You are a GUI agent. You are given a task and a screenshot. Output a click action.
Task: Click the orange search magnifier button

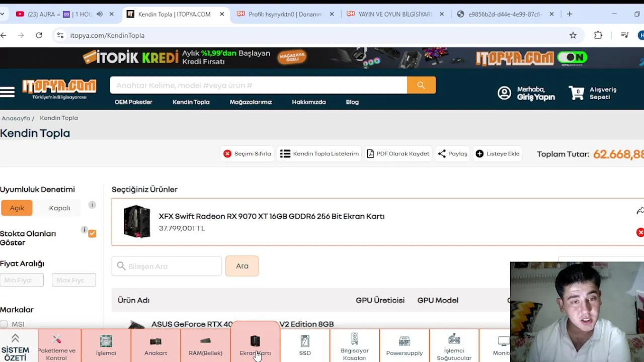(421, 85)
